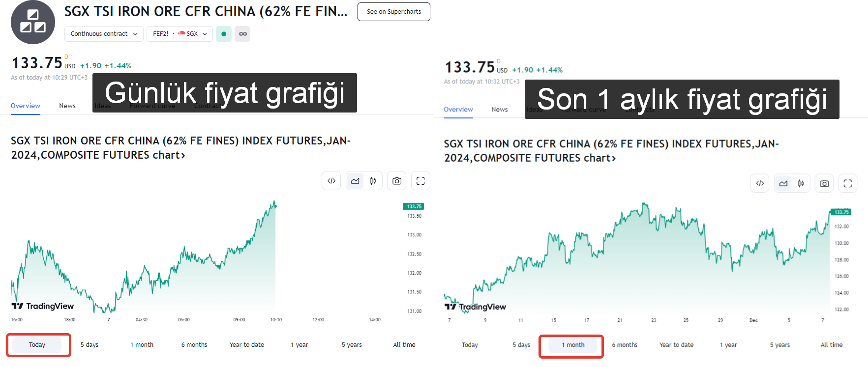Viewport: 868px width, 367px height.
Task: Open left composite futures chart title link
Action: [180, 148]
